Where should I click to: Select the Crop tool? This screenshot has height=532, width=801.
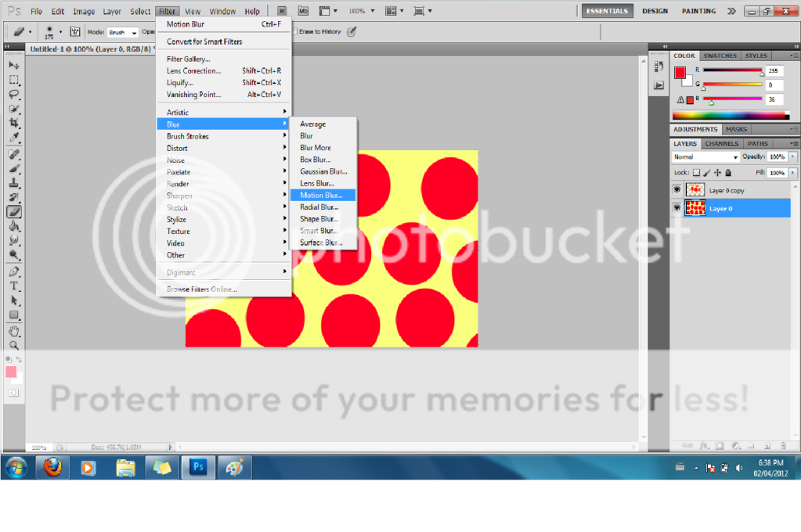click(14, 124)
